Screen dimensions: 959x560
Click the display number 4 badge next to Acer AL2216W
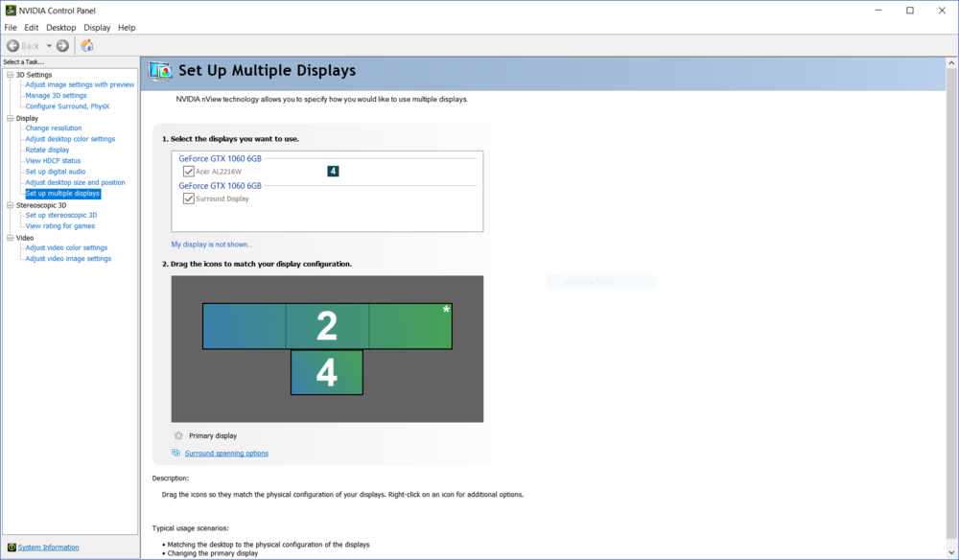click(x=333, y=172)
